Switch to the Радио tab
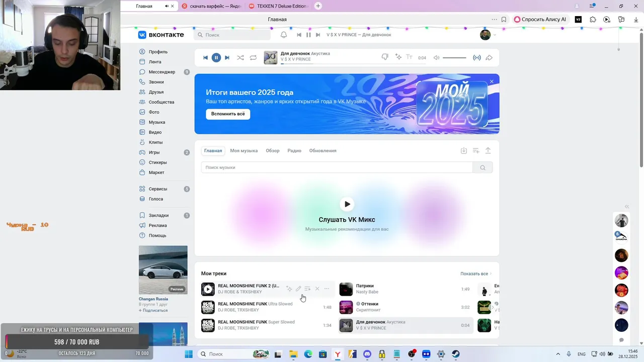This screenshot has width=644, height=362. (x=294, y=151)
